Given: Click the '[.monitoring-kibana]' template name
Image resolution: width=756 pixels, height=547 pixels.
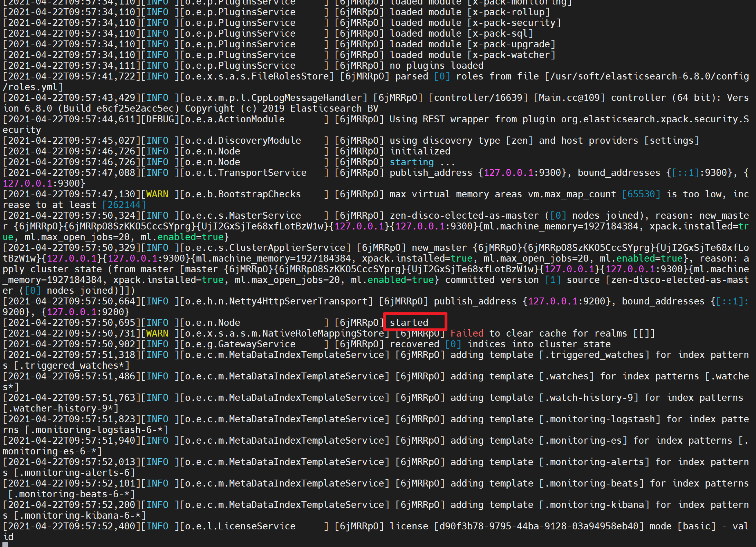Looking at the screenshot, I should pyautogui.click(x=594, y=505).
